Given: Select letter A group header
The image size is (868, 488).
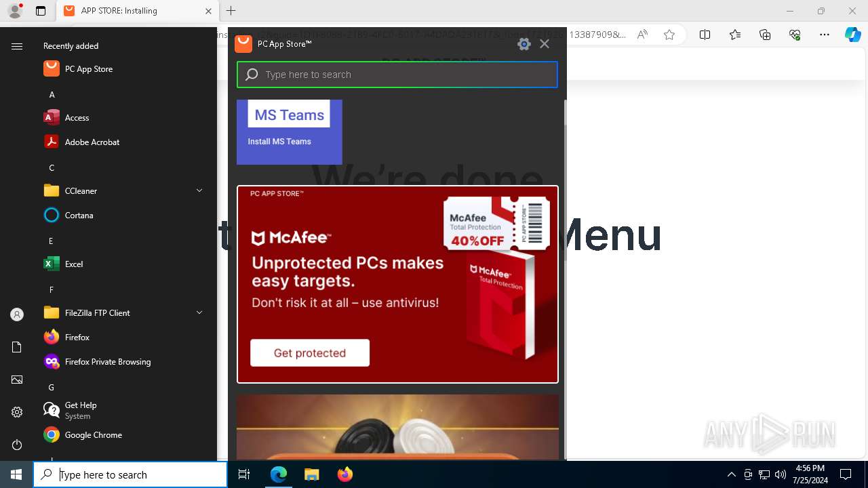Looking at the screenshot, I should click(52, 94).
